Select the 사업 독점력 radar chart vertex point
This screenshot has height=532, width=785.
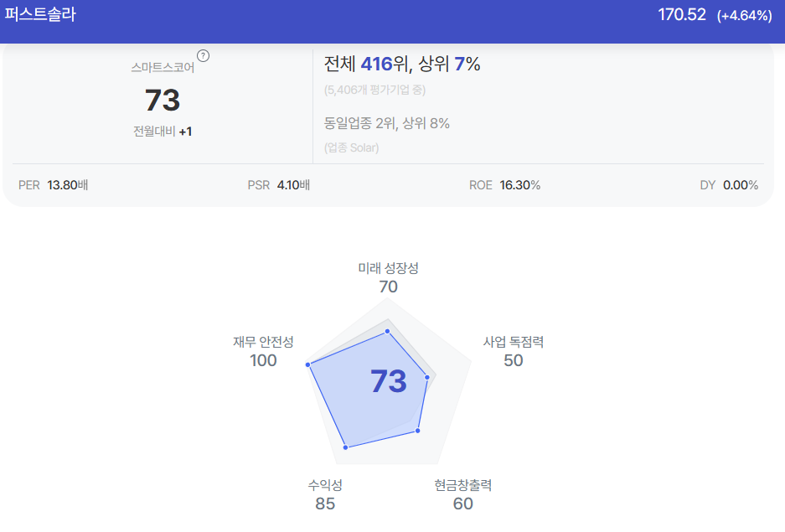[427, 377]
